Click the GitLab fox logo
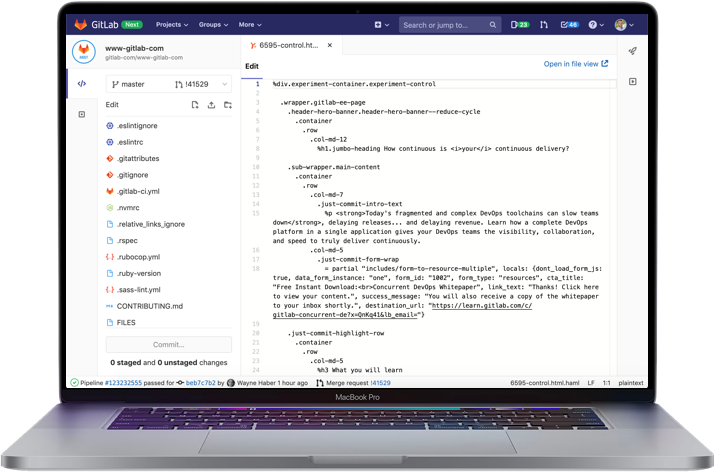The height and width of the screenshot is (472, 714). 81,25
